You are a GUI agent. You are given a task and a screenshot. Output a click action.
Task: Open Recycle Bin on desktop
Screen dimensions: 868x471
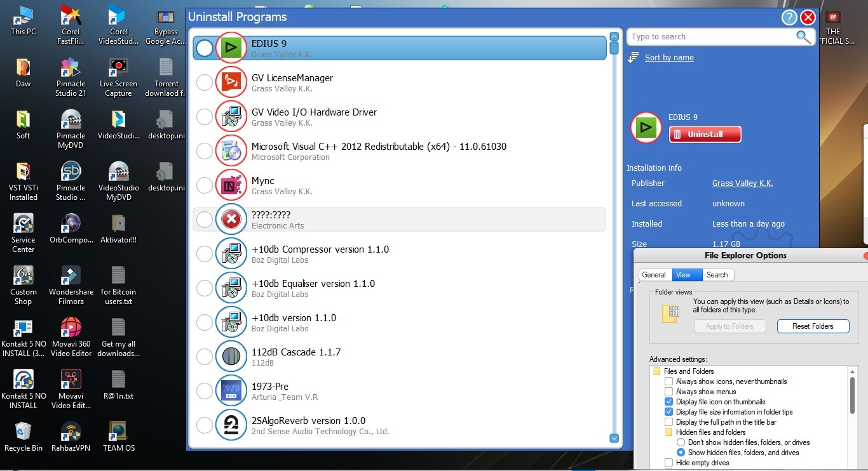24,437
